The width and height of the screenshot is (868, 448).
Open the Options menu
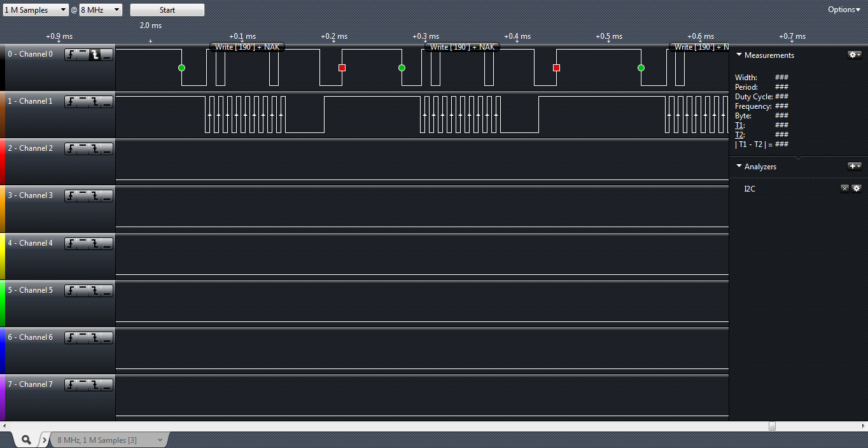844,10
